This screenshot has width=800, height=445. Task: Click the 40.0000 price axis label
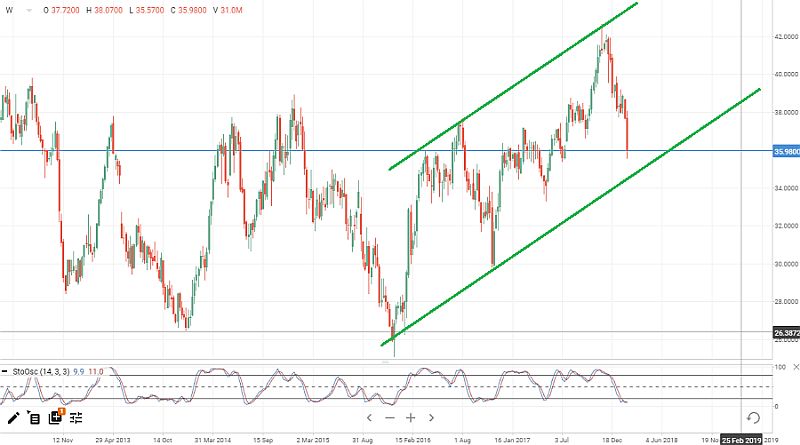786,75
